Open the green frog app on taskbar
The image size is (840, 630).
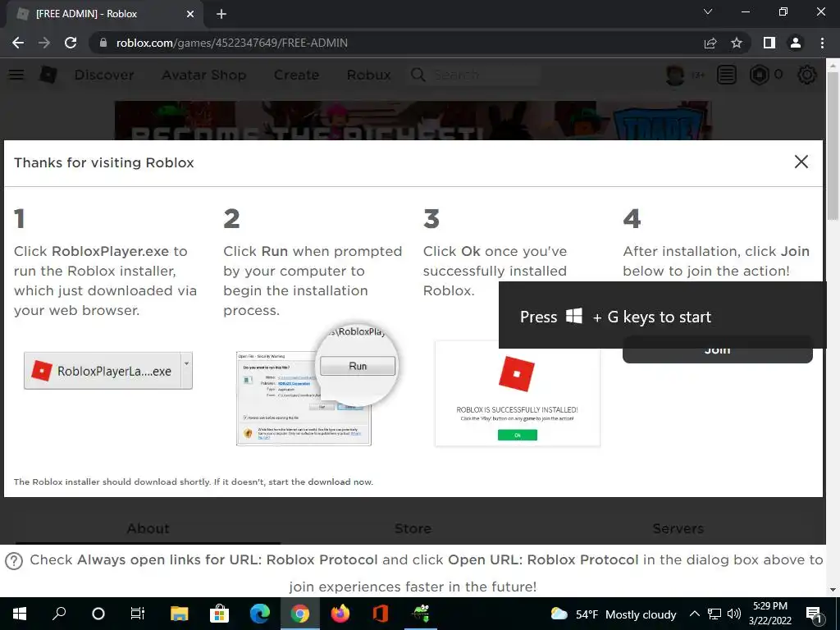click(421, 614)
